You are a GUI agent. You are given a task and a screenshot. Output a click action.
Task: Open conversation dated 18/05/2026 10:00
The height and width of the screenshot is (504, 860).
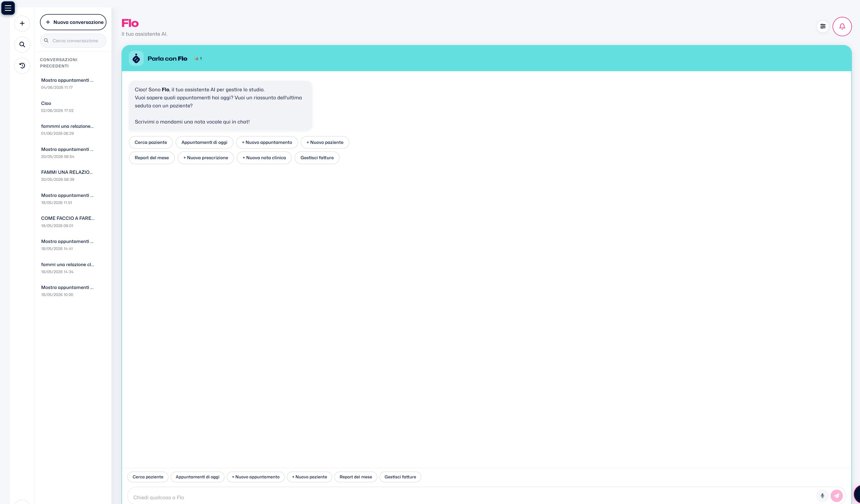coord(73,291)
